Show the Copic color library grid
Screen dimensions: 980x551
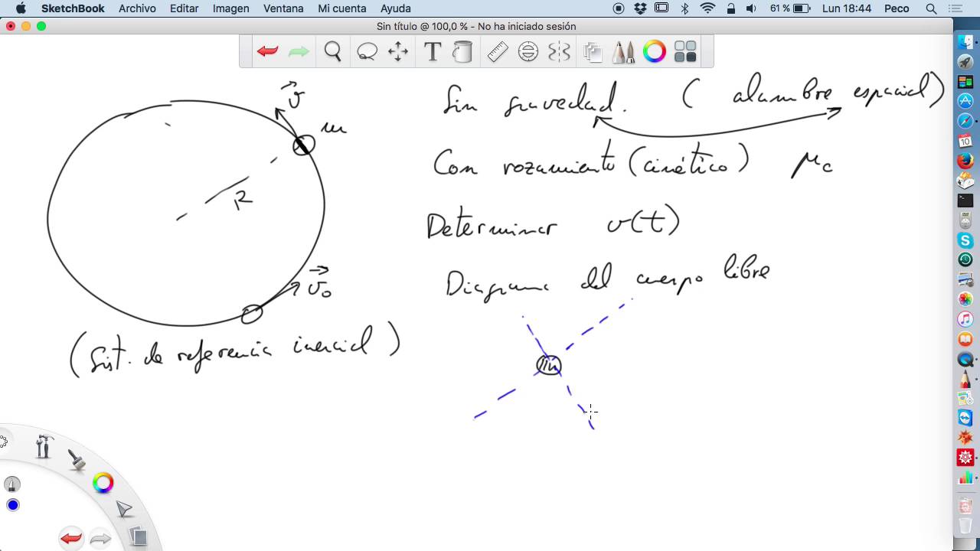[685, 52]
